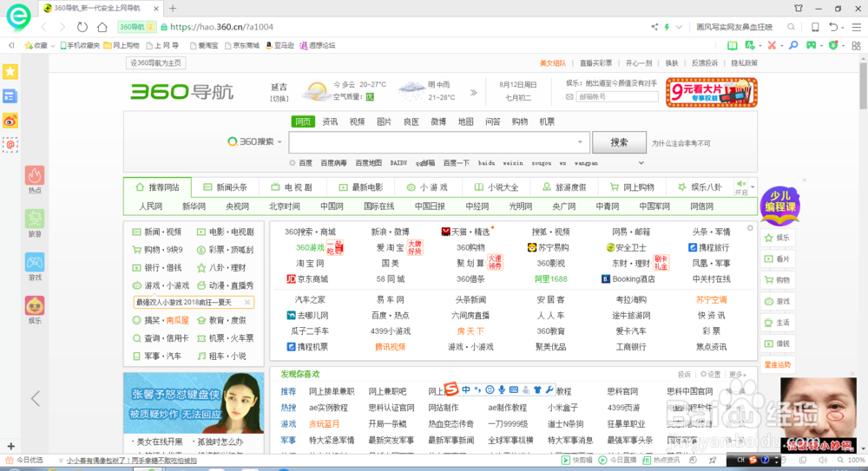Click the browser forward arrow
Image resolution: width=868 pixels, height=471 pixels.
tap(62, 27)
